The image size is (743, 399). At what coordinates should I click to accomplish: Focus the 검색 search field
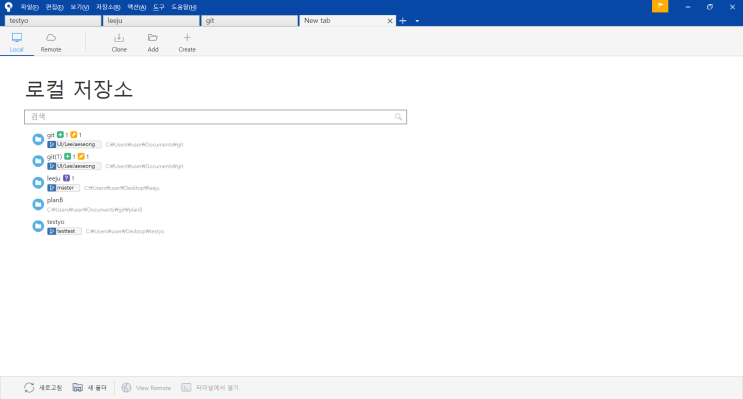[x=216, y=117]
